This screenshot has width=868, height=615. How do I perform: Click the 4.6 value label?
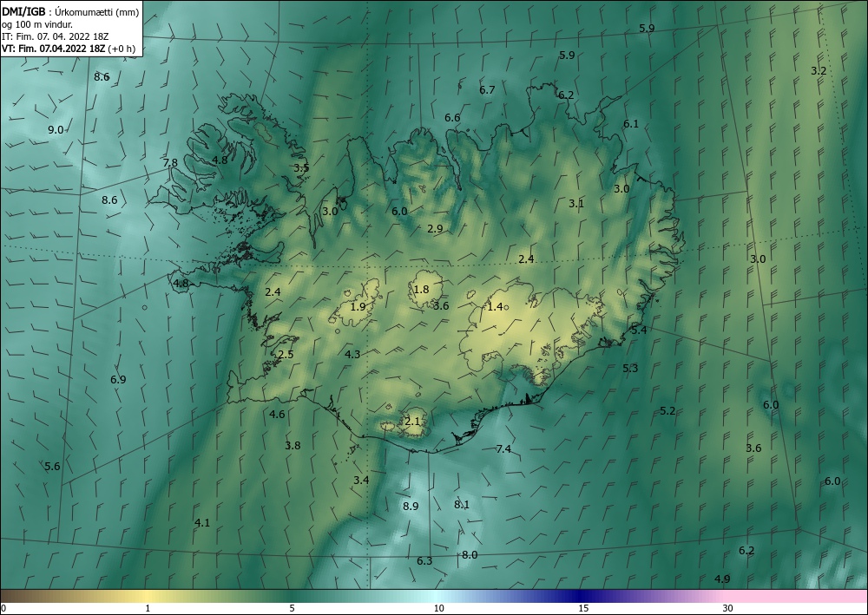[x=277, y=415]
